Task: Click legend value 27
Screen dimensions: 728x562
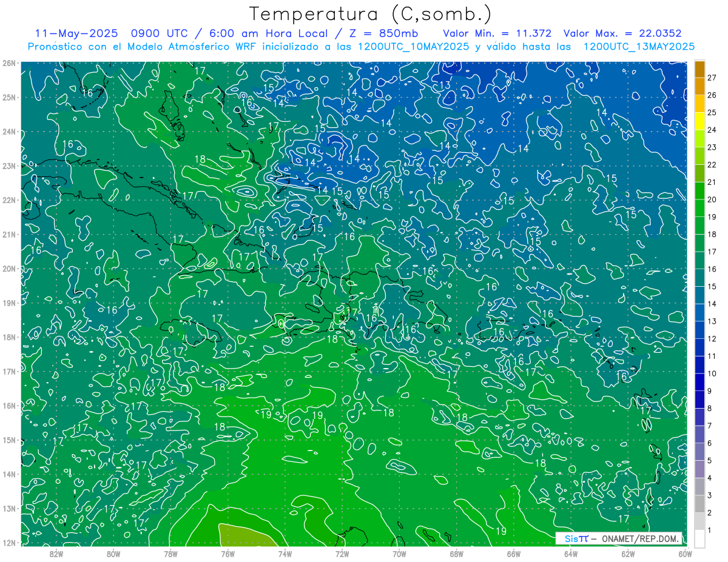Action: pos(712,78)
